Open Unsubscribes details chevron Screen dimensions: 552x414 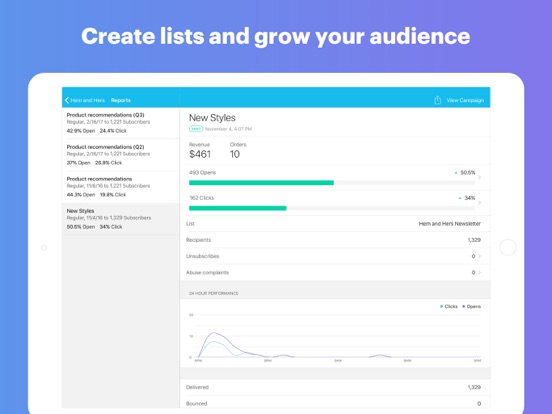(479, 256)
